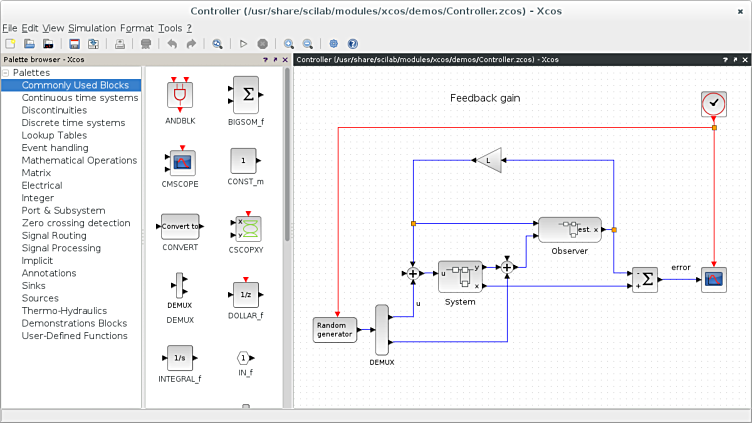The image size is (752, 423).
Task: Click the Undo arrow icon
Action: coord(172,44)
